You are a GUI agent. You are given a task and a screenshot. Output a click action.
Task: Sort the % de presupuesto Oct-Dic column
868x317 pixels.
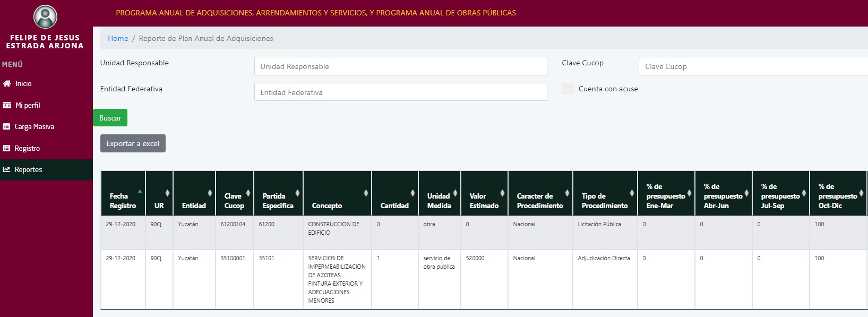(861, 193)
